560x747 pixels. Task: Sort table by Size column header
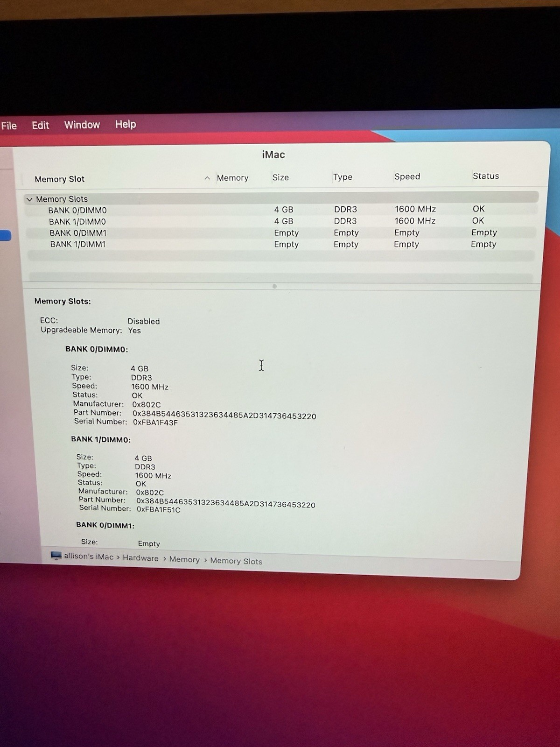(x=280, y=177)
